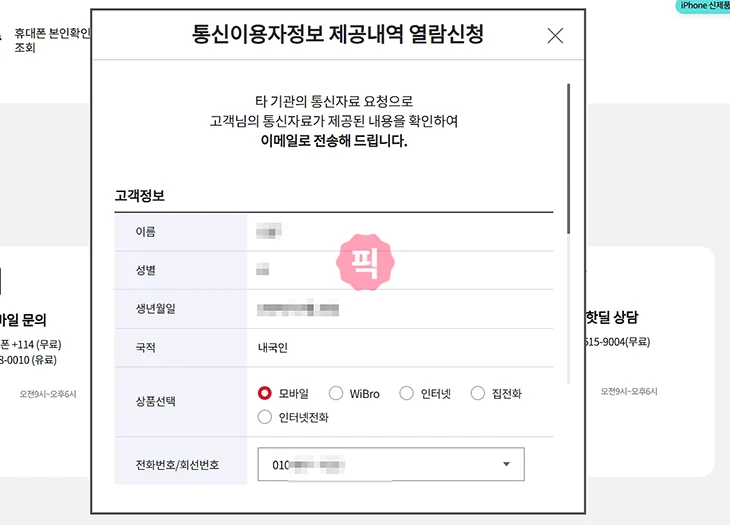Viewport: 730px width, 525px height.
Task: Click the pink 픽 badge icon
Action: click(x=364, y=260)
